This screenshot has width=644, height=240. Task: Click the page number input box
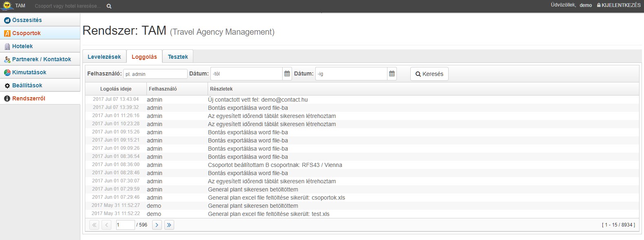[125, 225]
